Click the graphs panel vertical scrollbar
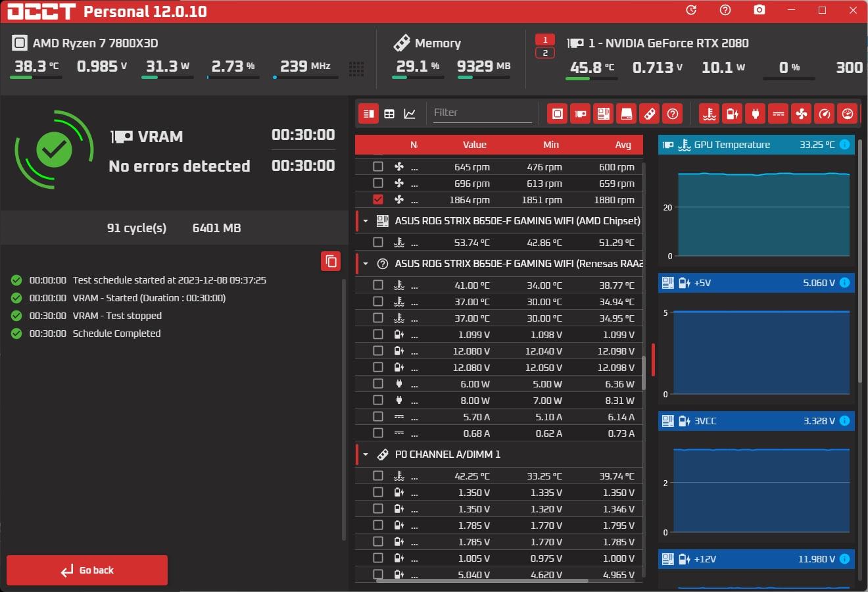This screenshot has height=592, width=868. [x=860, y=260]
